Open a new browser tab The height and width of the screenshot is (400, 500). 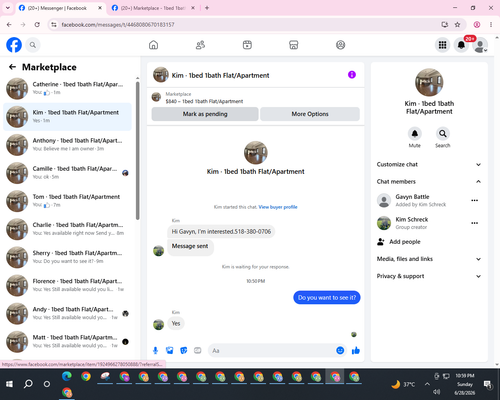pos(207,8)
